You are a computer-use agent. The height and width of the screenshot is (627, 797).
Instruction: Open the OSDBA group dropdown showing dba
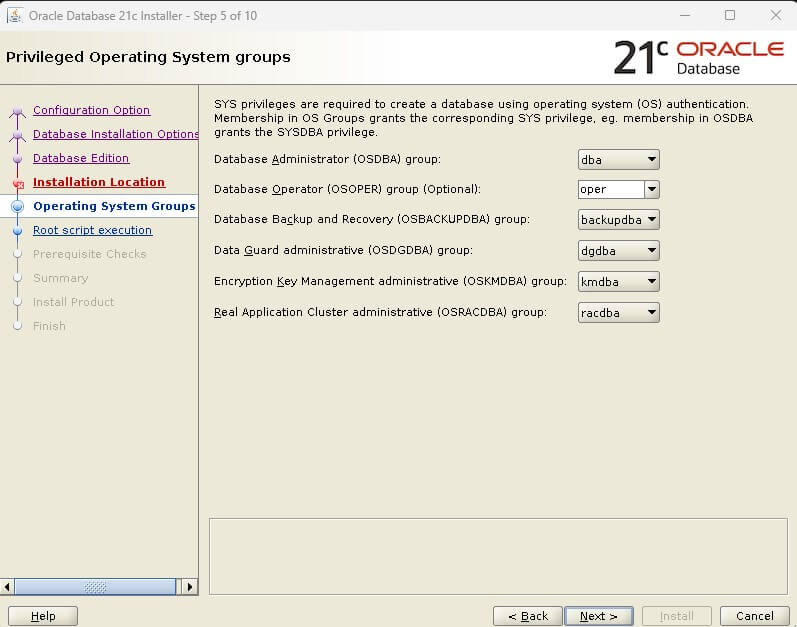point(619,160)
